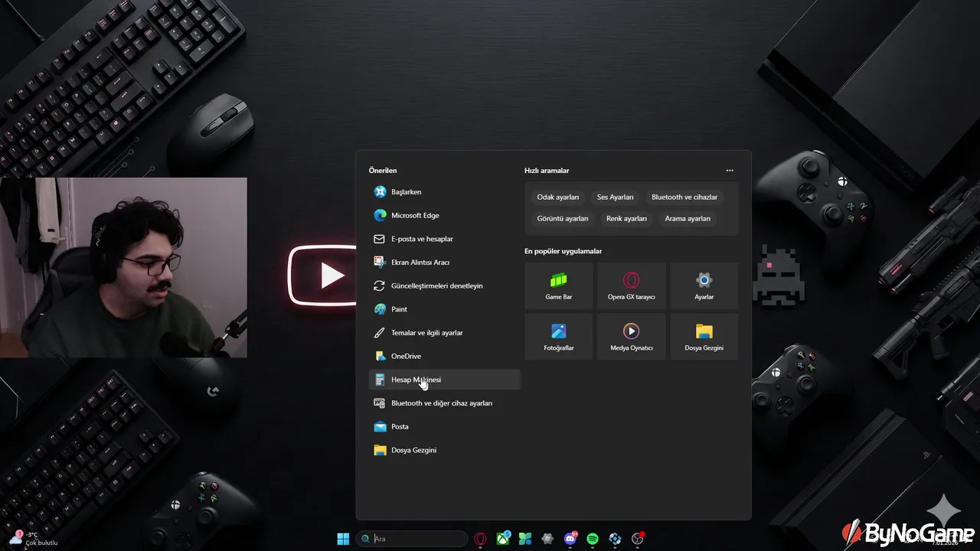The image size is (980, 551).
Task: Open Bluetooth ve diğer cihaz ayarları
Action: point(444,403)
